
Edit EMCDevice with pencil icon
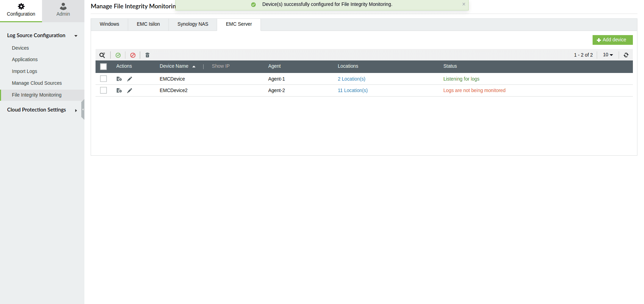130,79
